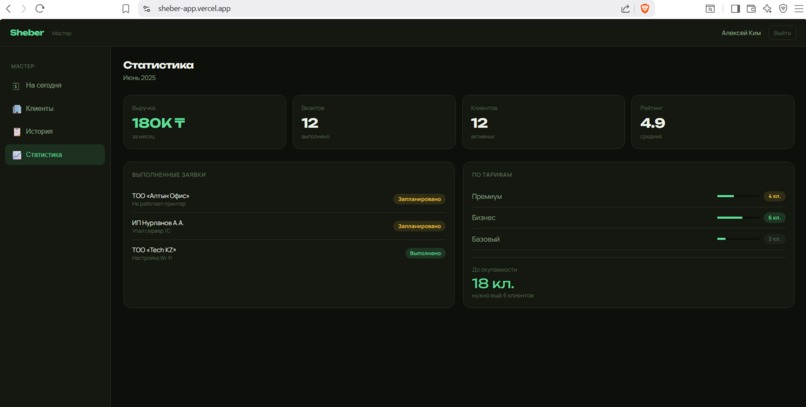Click the Мастер label beside the logo
This screenshot has width=806, height=407.
tap(62, 33)
